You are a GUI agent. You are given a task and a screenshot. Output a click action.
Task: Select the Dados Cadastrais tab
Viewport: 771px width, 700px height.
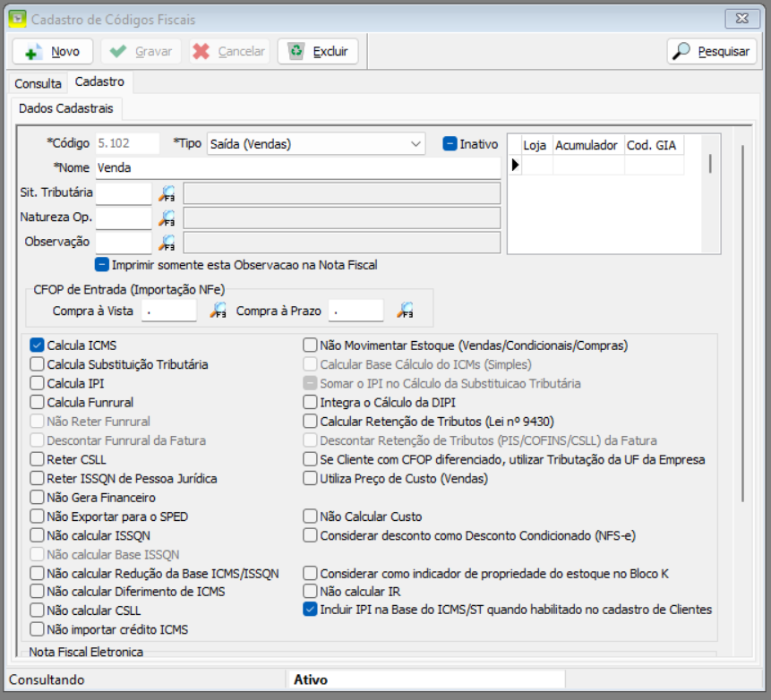66,108
